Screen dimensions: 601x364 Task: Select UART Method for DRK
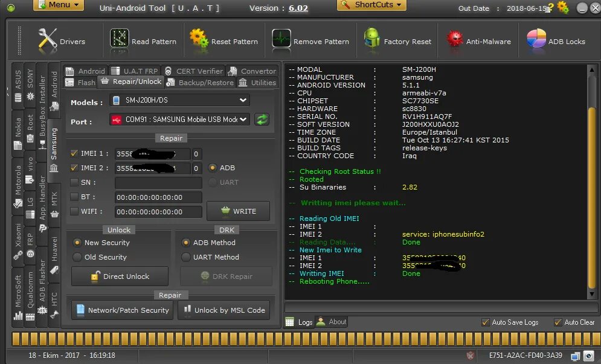pos(186,257)
